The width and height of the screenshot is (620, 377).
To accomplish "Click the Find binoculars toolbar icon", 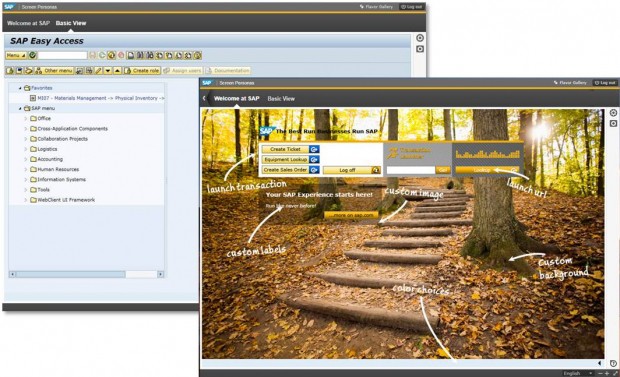I will coord(140,55).
